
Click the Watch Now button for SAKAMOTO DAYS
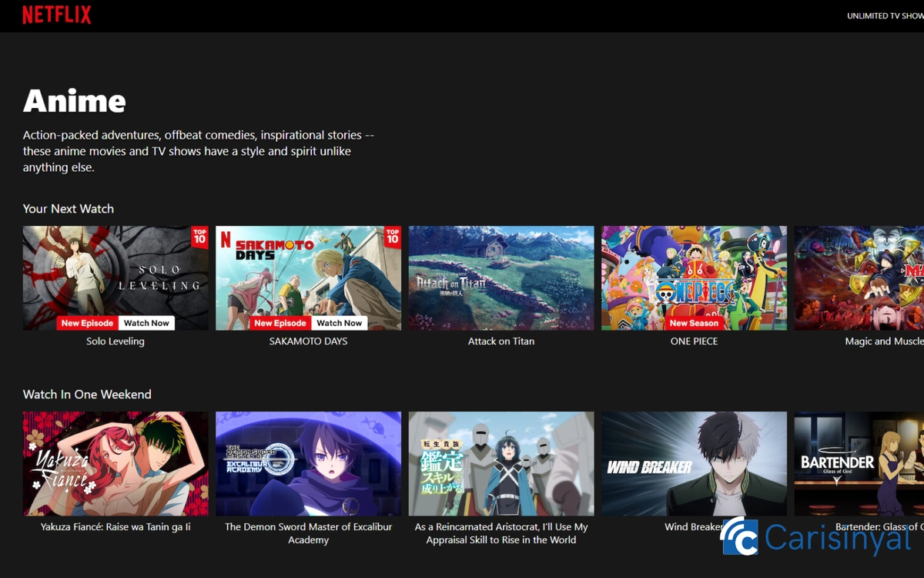tap(340, 323)
